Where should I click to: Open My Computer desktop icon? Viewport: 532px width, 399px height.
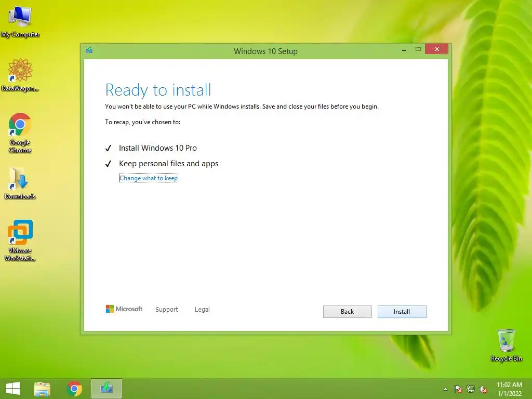point(20,21)
